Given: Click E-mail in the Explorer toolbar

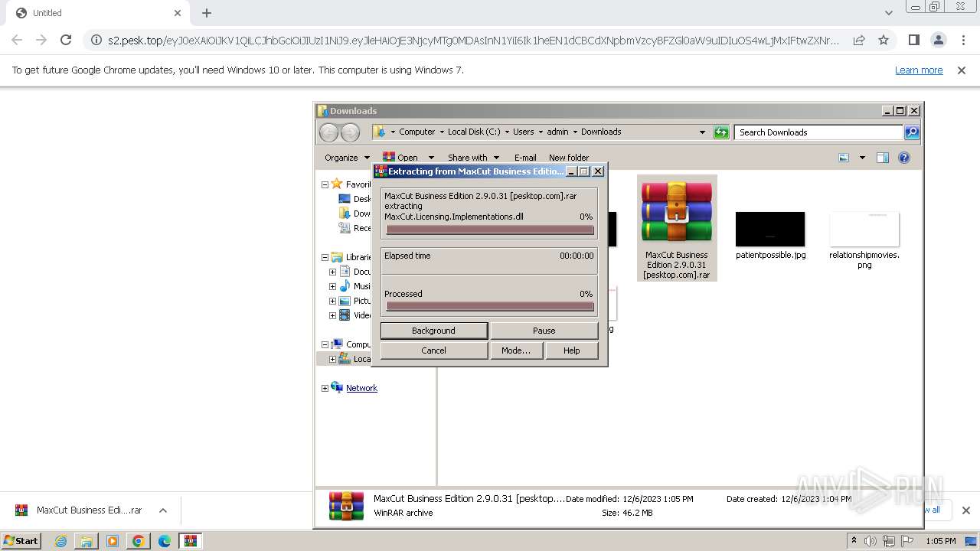Looking at the screenshot, I should (x=525, y=158).
